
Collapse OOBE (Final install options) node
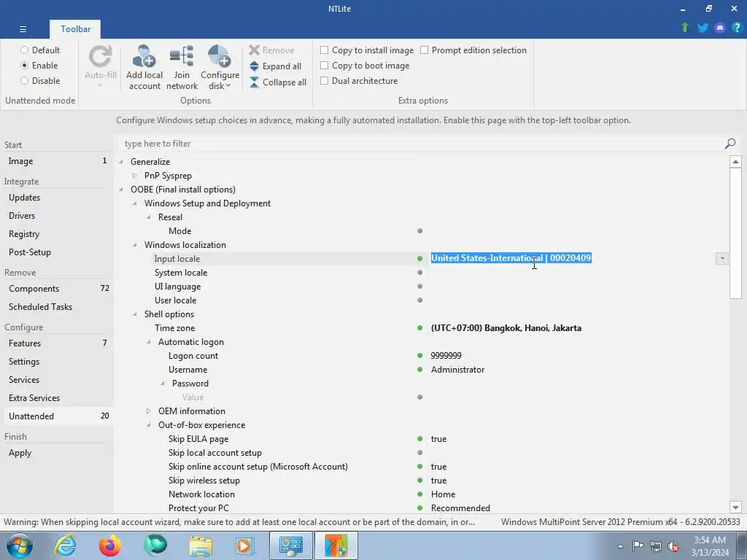click(x=121, y=190)
